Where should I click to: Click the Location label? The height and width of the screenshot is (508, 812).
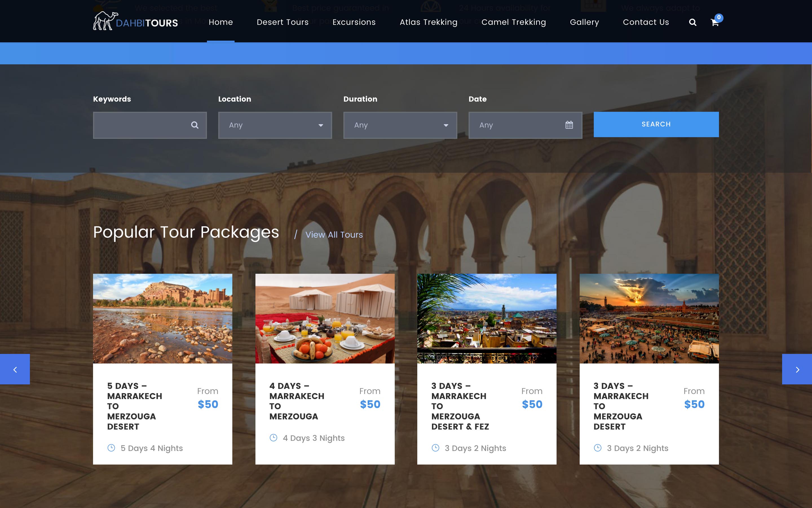(x=235, y=99)
